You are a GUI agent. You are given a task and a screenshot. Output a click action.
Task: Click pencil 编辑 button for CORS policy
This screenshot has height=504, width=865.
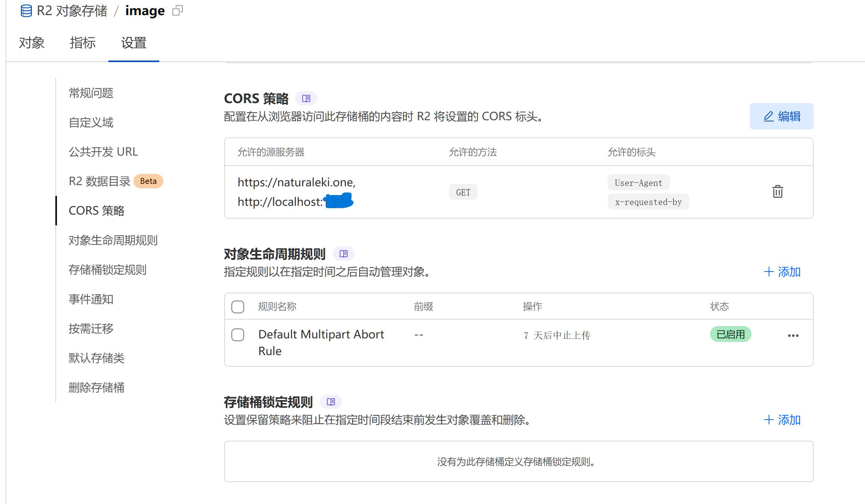click(781, 116)
